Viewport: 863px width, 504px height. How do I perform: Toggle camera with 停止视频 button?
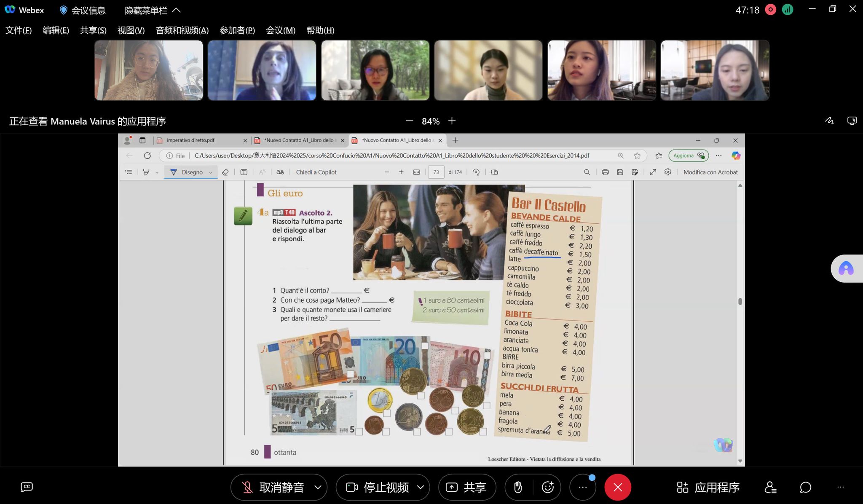tap(377, 487)
